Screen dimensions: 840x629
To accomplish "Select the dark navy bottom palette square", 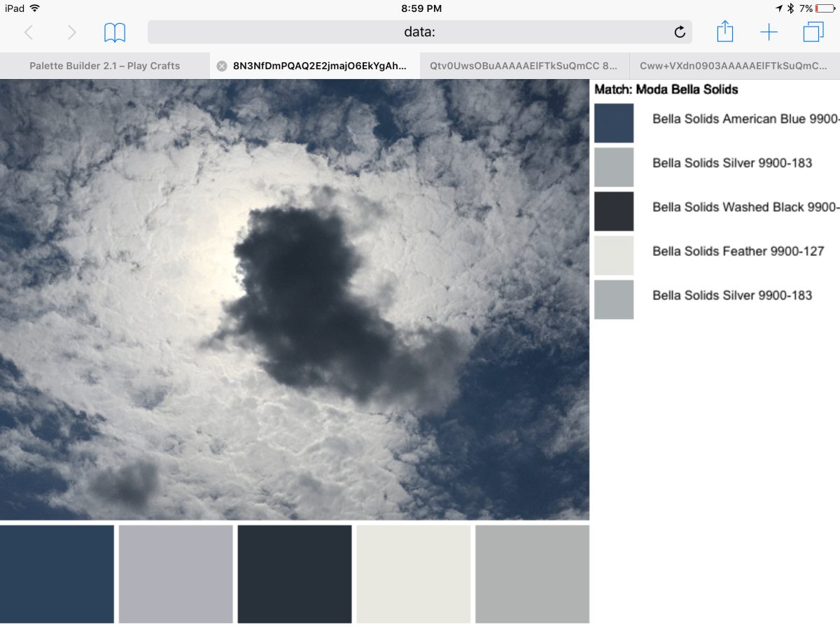I will tap(57, 574).
